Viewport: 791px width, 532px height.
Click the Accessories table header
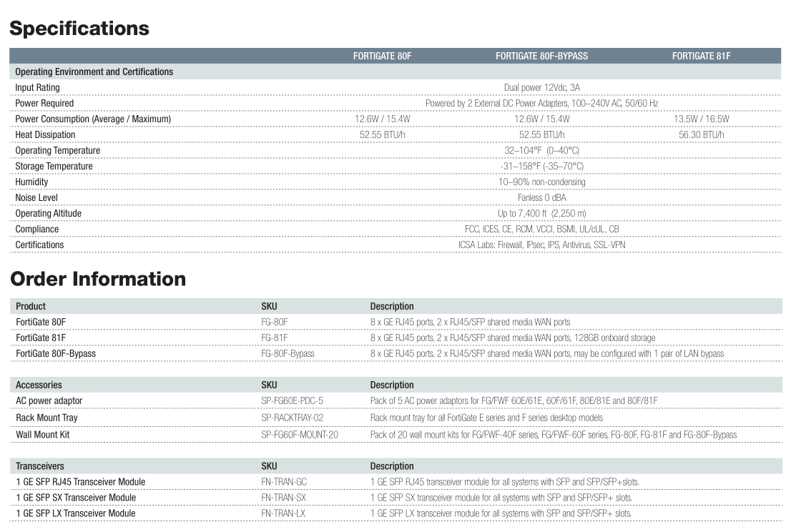click(x=39, y=385)
